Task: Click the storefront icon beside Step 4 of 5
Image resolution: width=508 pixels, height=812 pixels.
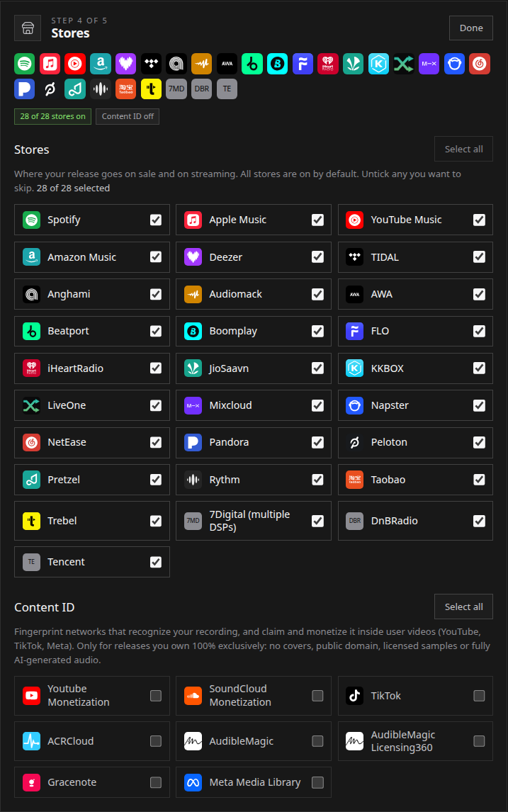Action: pos(28,28)
